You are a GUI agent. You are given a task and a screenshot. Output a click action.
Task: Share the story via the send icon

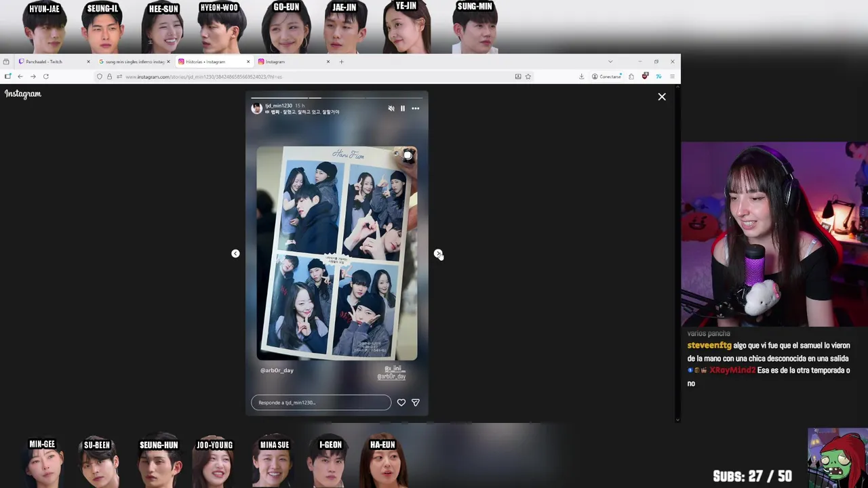[x=416, y=403]
